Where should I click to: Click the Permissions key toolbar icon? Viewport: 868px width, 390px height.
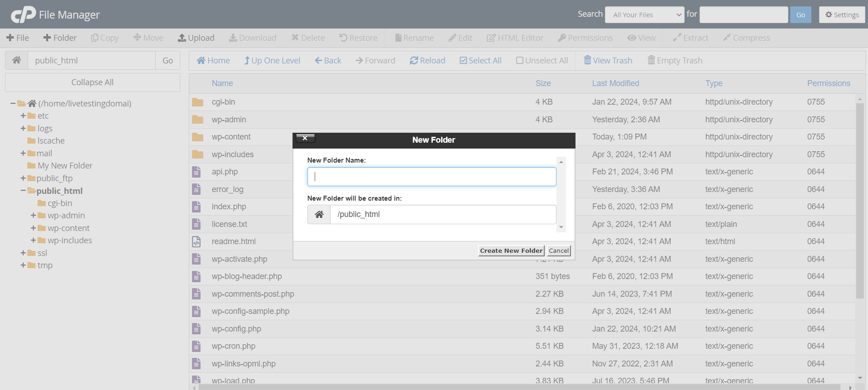coord(562,38)
